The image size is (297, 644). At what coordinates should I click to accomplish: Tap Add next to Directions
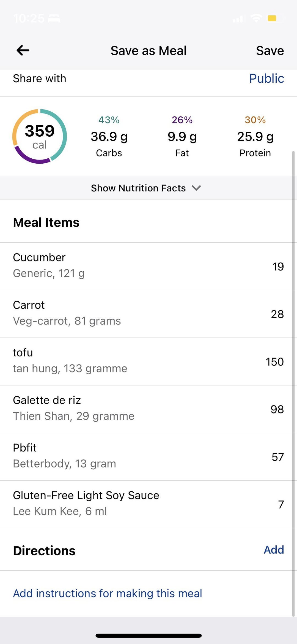coord(274,550)
